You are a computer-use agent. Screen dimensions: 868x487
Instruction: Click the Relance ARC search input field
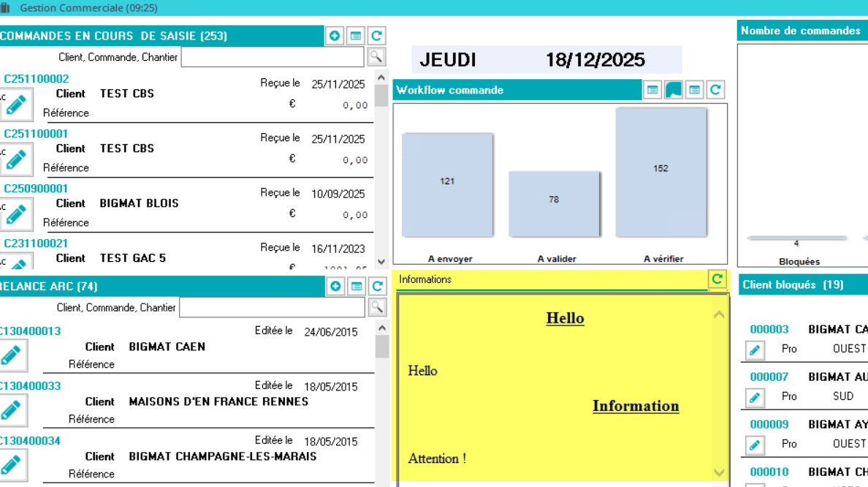point(271,308)
